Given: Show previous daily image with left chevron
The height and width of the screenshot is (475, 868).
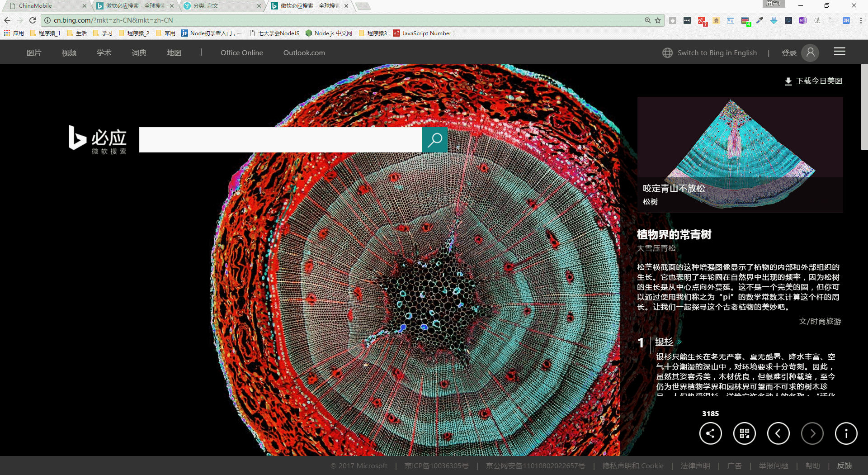Looking at the screenshot, I should [778, 433].
